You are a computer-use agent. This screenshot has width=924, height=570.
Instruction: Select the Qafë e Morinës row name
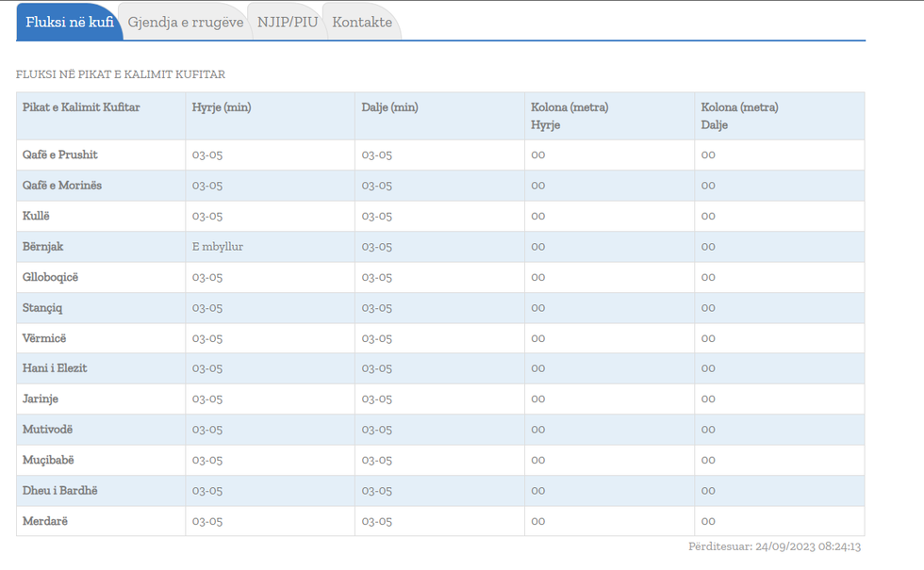(62, 186)
